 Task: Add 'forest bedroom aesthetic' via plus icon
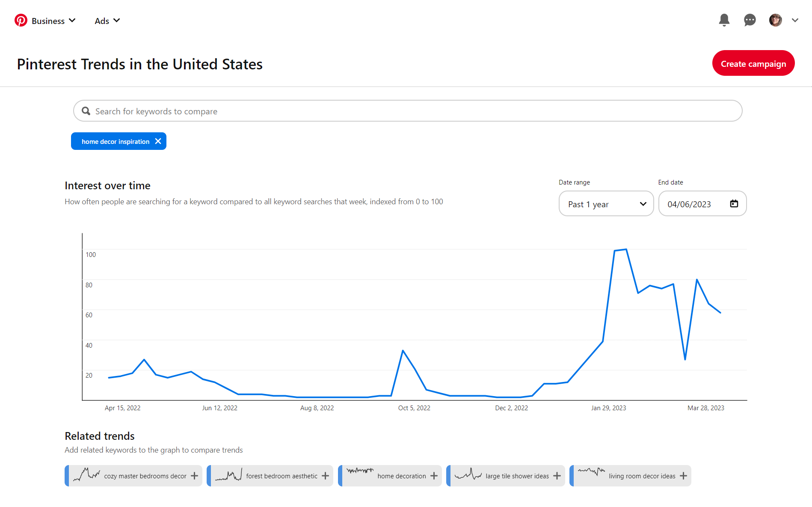pos(326,476)
